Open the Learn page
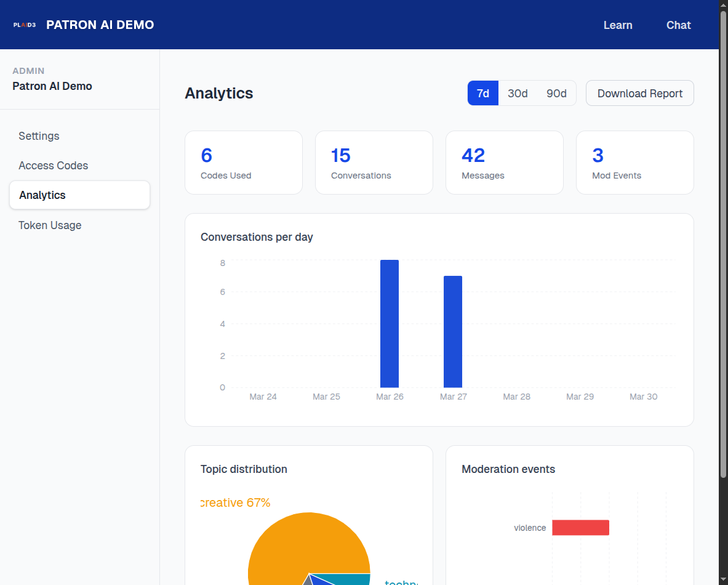Viewport: 728px width, 585px height. click(618, 25)
